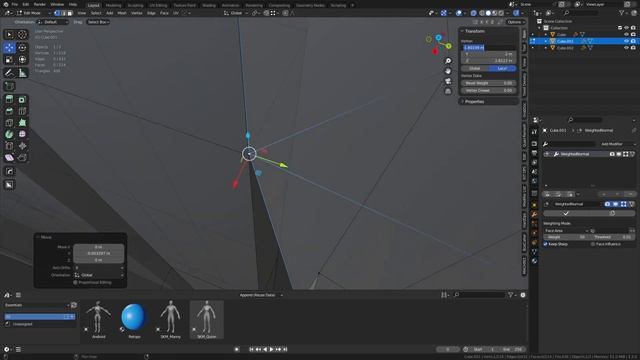Select the Edge Slide tool

tap(9, 146)
